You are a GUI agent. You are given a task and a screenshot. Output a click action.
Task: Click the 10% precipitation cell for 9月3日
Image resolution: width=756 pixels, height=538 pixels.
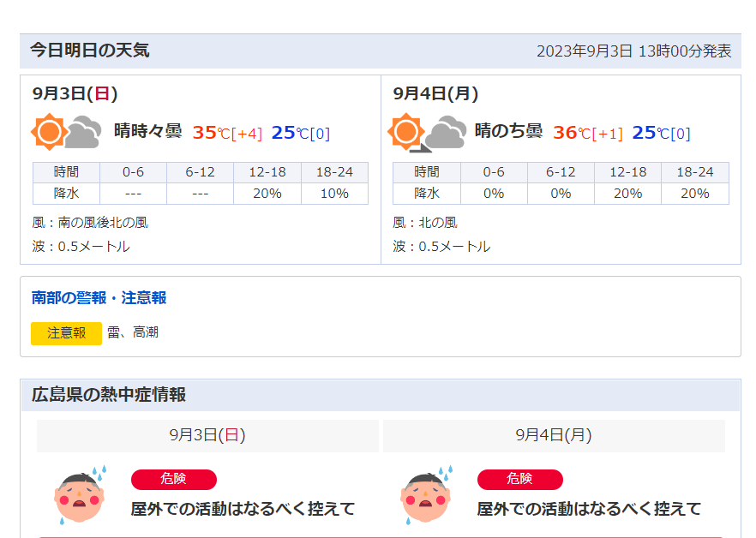[x=334, y=194]
